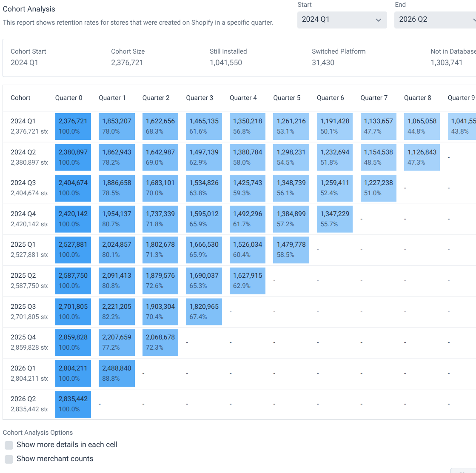Click the 1,347,229 55.7% cell
476x473 pixels.
pyautogui.click(x=335, y=219)
